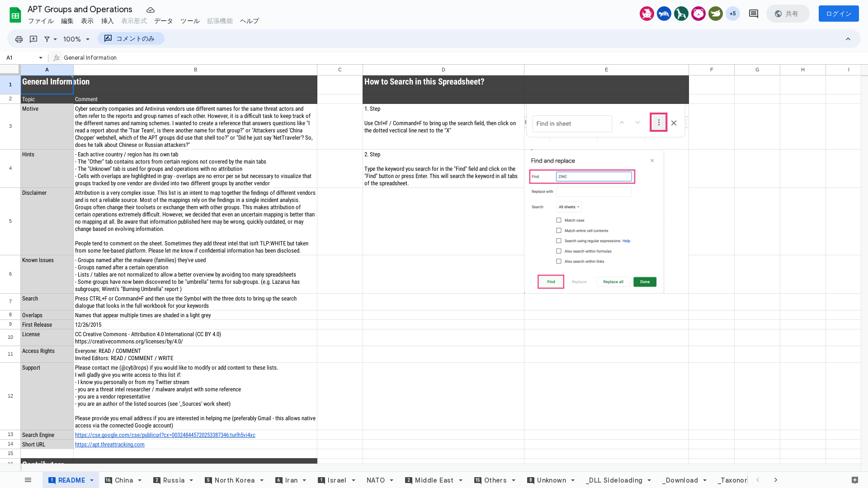Scroll right to reveal more sheet tabs

pyautogui.click(x=776, y=480)
